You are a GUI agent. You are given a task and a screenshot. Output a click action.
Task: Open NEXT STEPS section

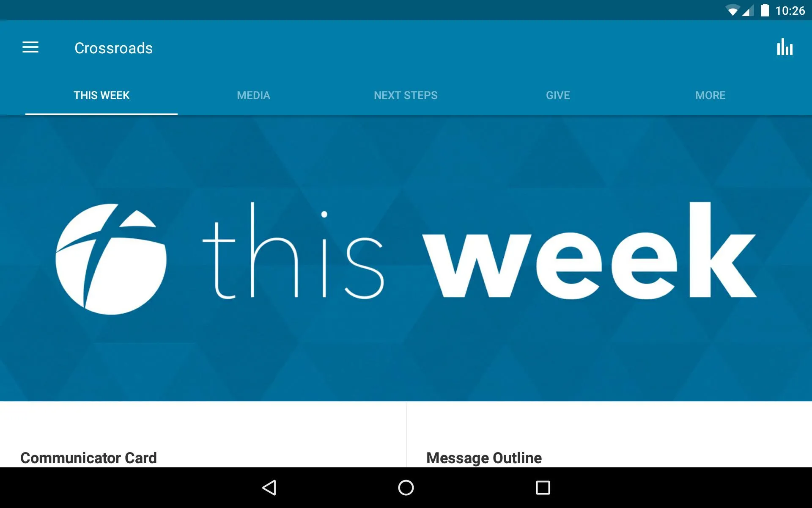tap(406, 95)
